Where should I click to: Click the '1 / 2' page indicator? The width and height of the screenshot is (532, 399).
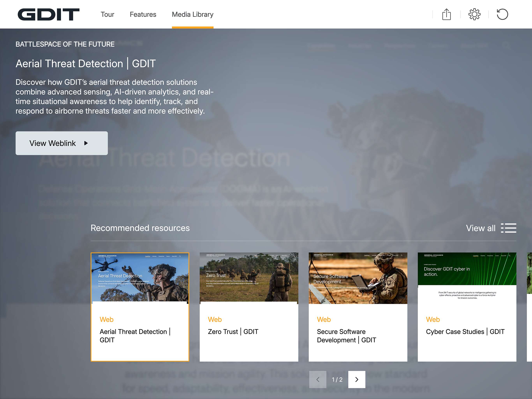pos(337,380)
